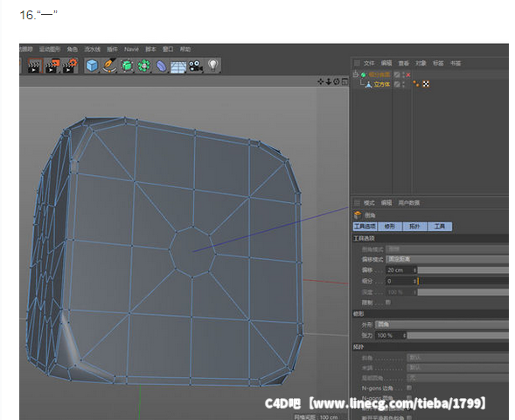Click the purple Deformer icon

point(161,66)
